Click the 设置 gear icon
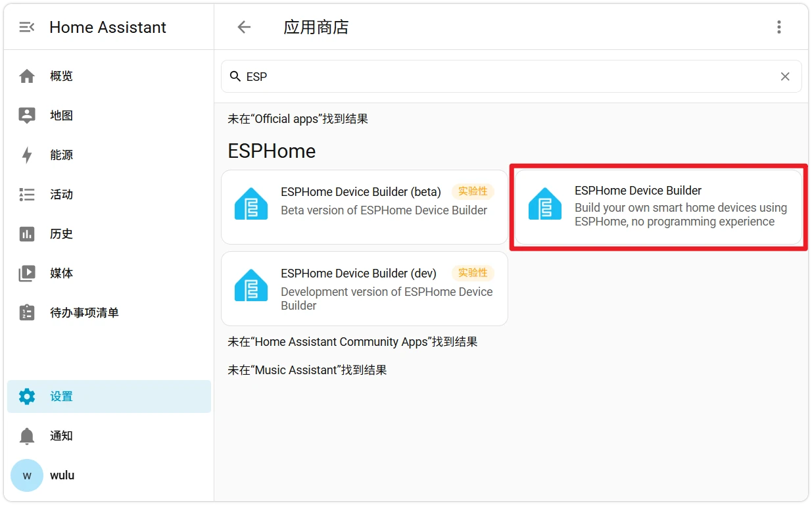 [x=27, y=397]
